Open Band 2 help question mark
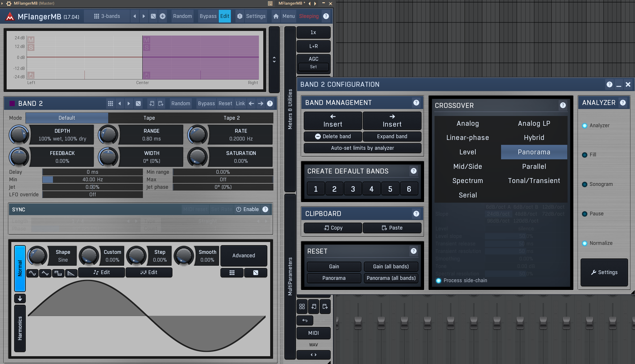 [x=270, y=104]
